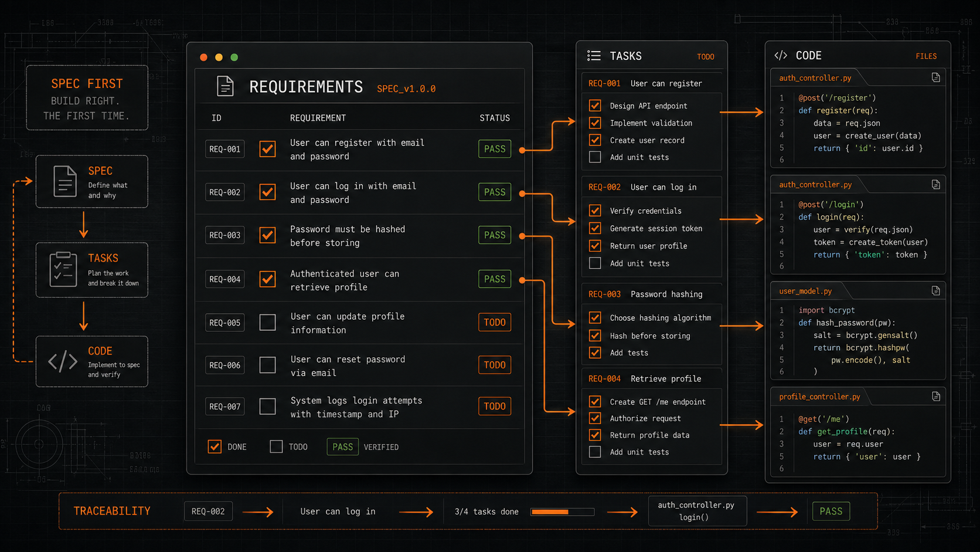Click the SPEC document icon in sidebar
The height and width of the screenshot is (552, 980).
point(65,181)
